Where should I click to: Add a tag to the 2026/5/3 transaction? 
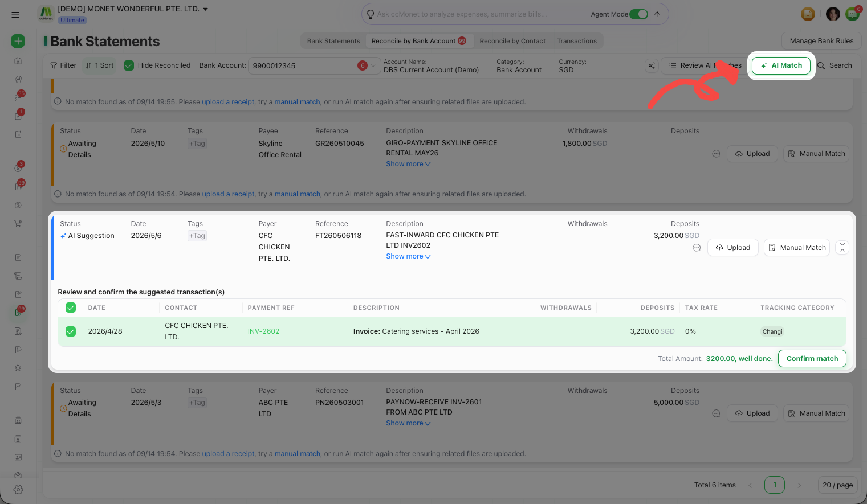pyautogui.click(x=197, y=403)
